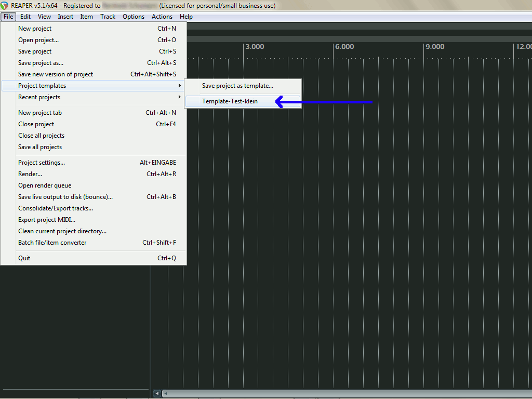Screen dimensions: 532x399
Task: Open the Help menu
Action: [186, 17]
